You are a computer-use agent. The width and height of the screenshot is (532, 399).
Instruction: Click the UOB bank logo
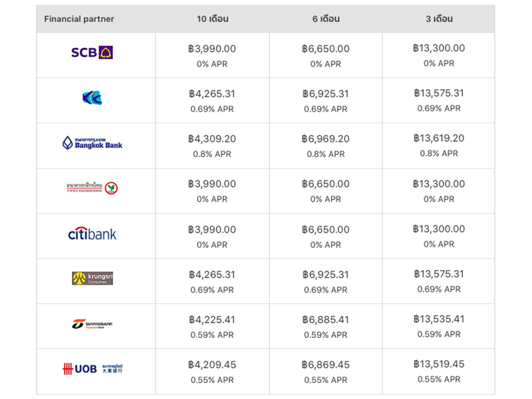[x=92, y=368]
